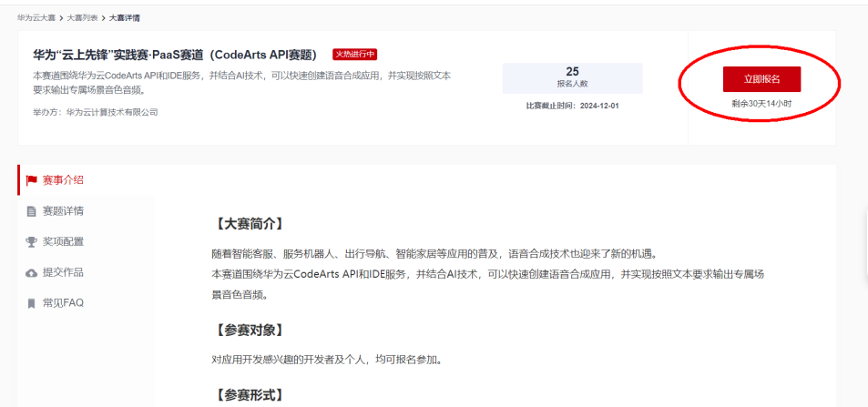Click the 【参赛形式】 heading
The image size is (868, 407).
click(250, 395)
